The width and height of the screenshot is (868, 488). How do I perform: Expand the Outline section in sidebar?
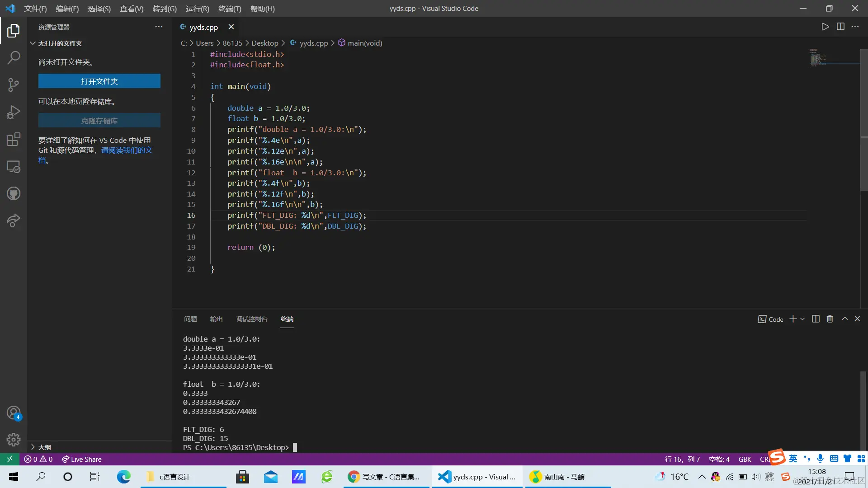click(44, 447)
